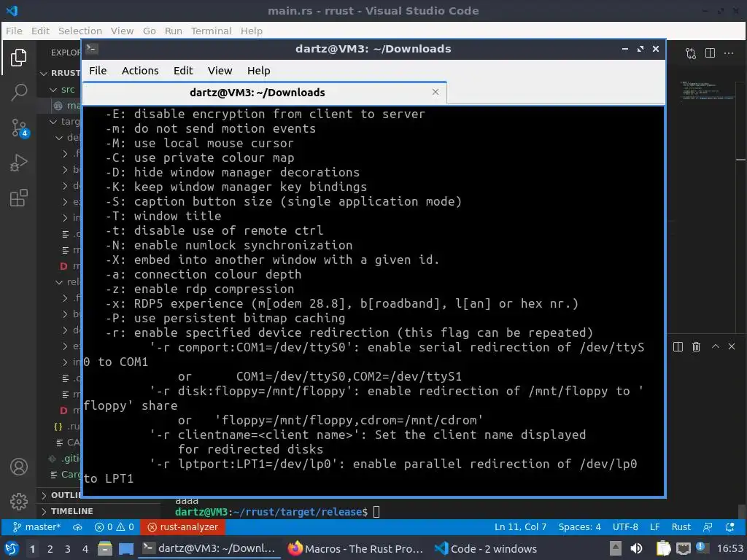Collapse the debug folder in explorer
This screenshot has height=560, width=747.
click(59, 138)
